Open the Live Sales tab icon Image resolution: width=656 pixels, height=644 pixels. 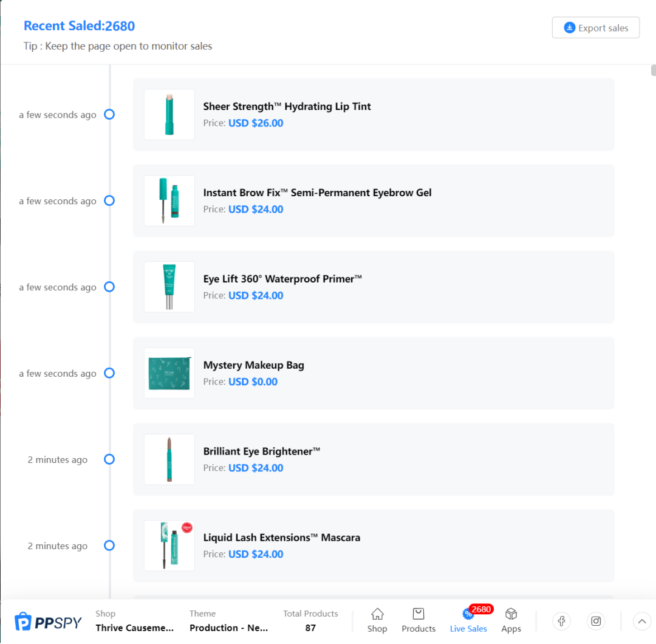[468, 615]
